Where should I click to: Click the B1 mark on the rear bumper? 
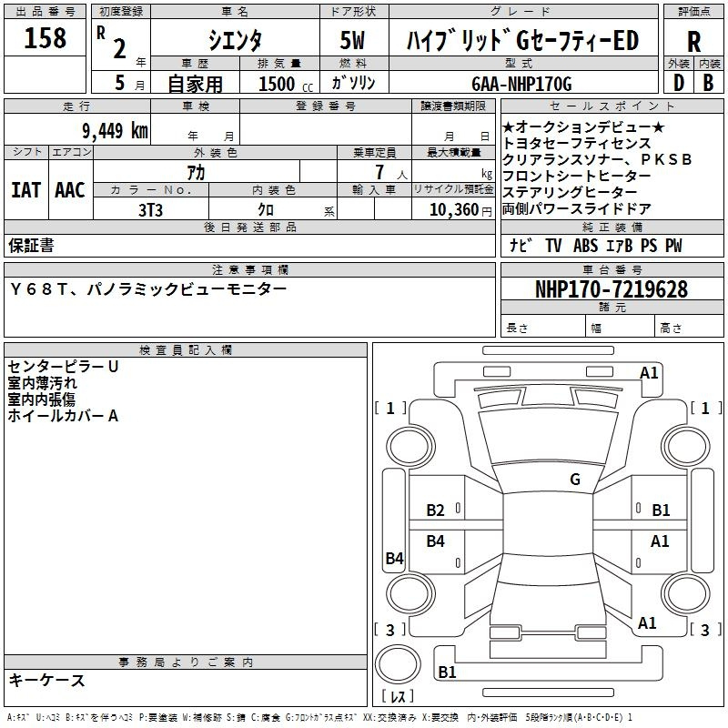[447, 672]
